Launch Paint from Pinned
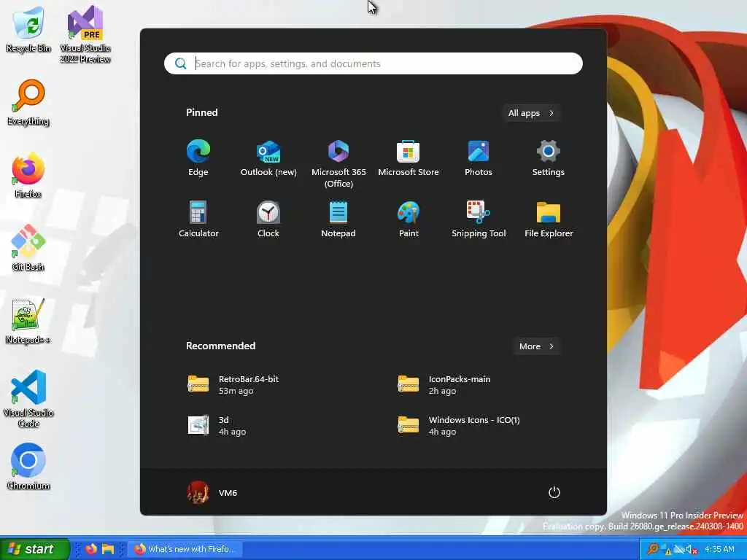 click(x=409, y=219)
